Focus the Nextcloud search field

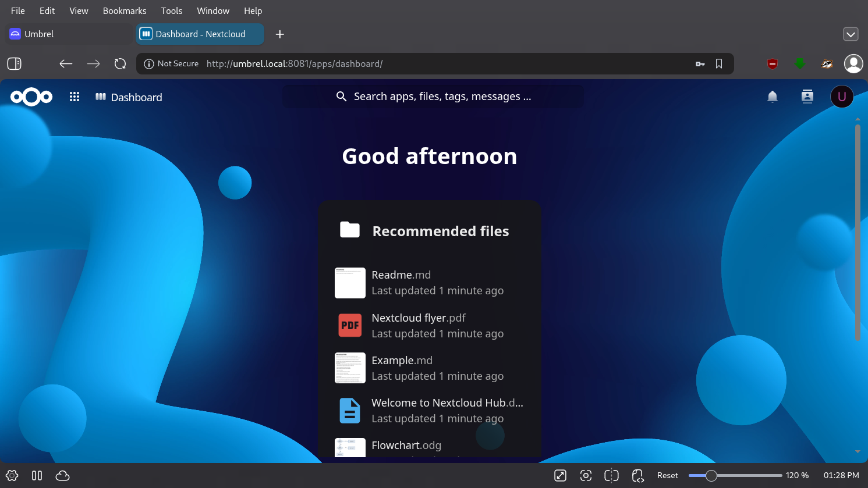coord(433,97)
